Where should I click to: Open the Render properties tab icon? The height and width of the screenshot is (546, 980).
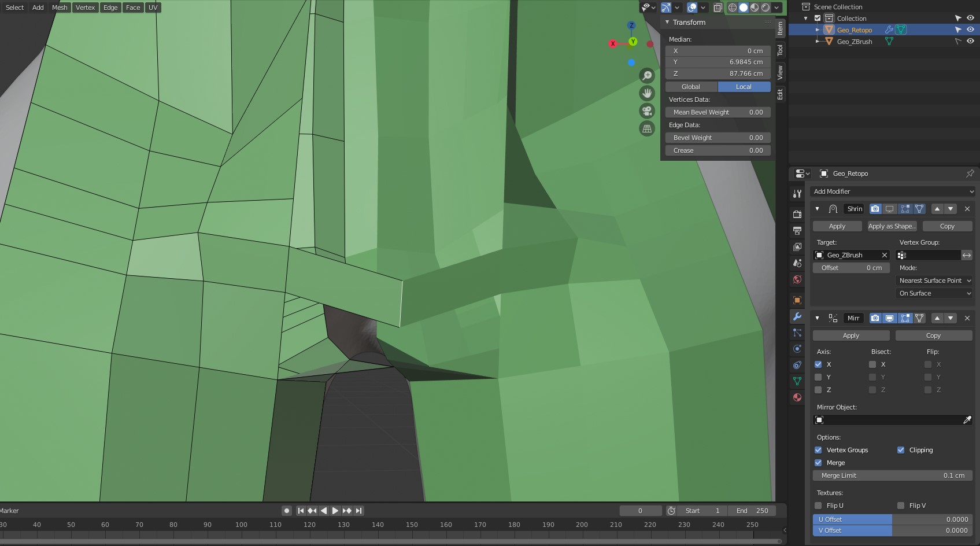point(797,214)
